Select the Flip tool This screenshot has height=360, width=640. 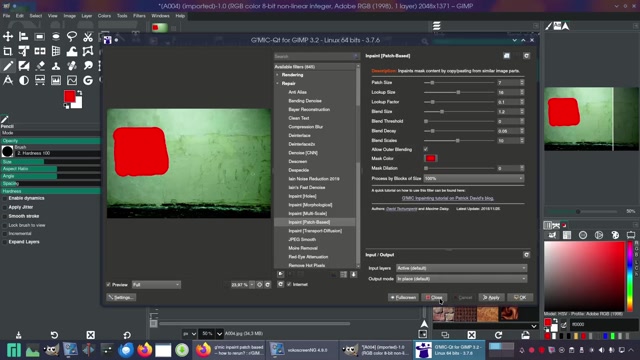(40, 51)
